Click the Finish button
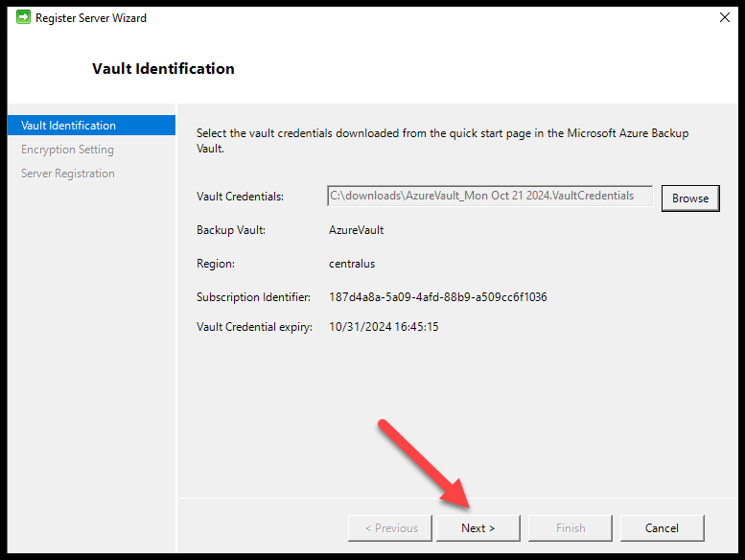 pos(570,528)
